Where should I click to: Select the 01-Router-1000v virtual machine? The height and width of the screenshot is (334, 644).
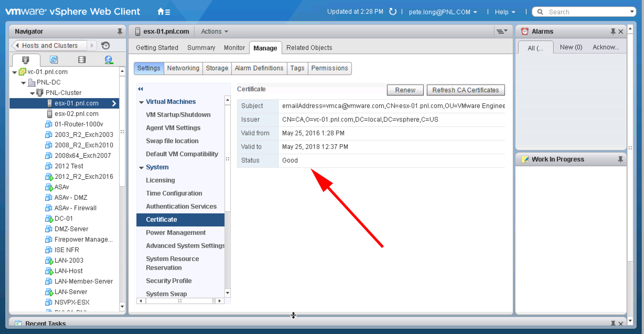point(79,124)
